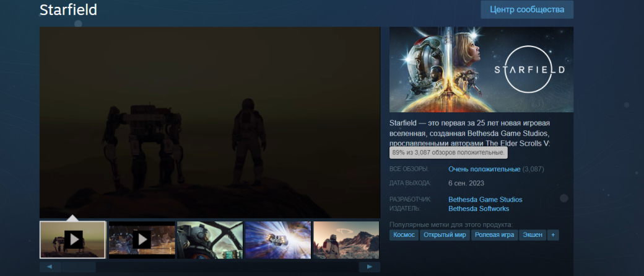This screenshot has height=276, width=644.
Task: Open developer Bethesda Game Studios link
Action: (485, 200)
